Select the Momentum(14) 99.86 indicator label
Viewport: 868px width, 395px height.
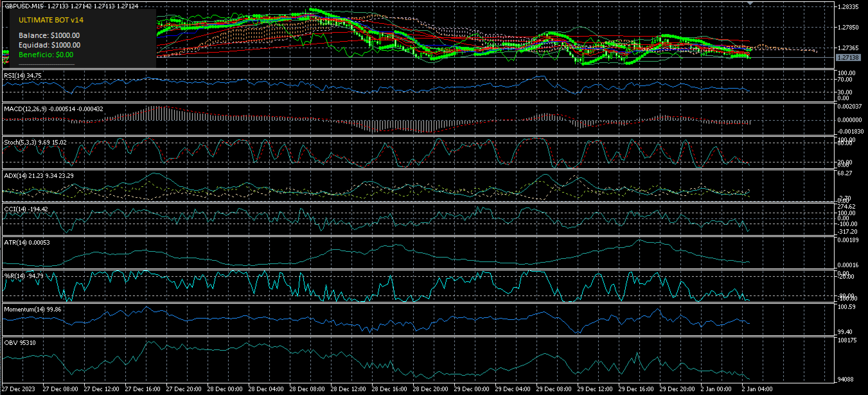coord(33,309)
